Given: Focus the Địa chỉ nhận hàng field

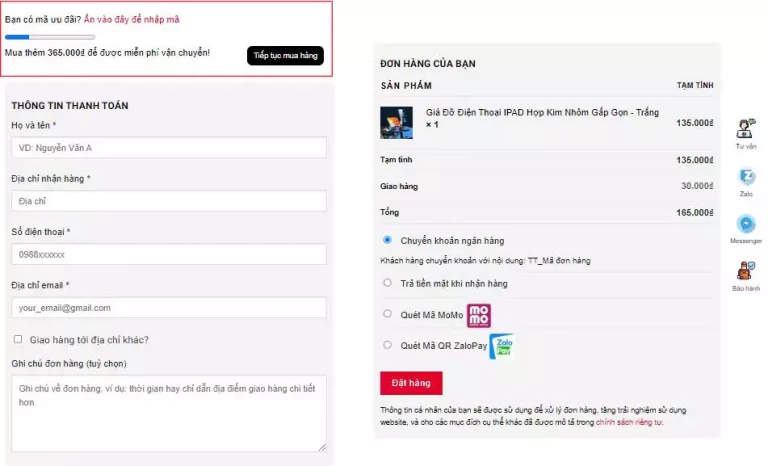Looking at the screenshot, I should 169,201.
